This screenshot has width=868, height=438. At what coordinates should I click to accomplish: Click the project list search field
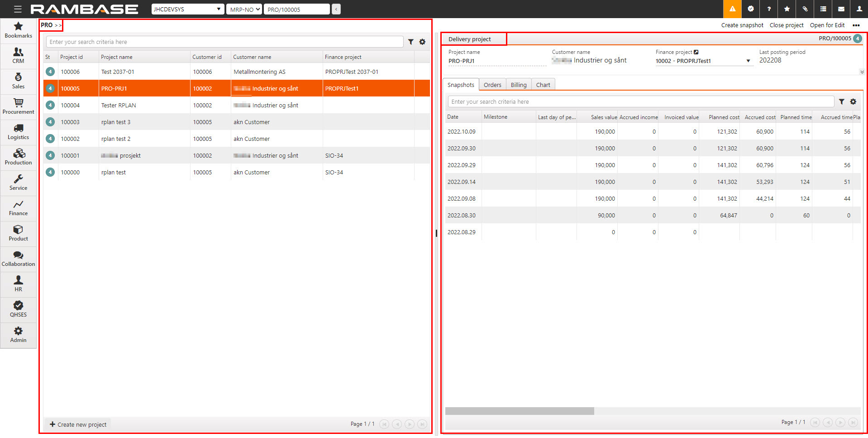[224, 42]
